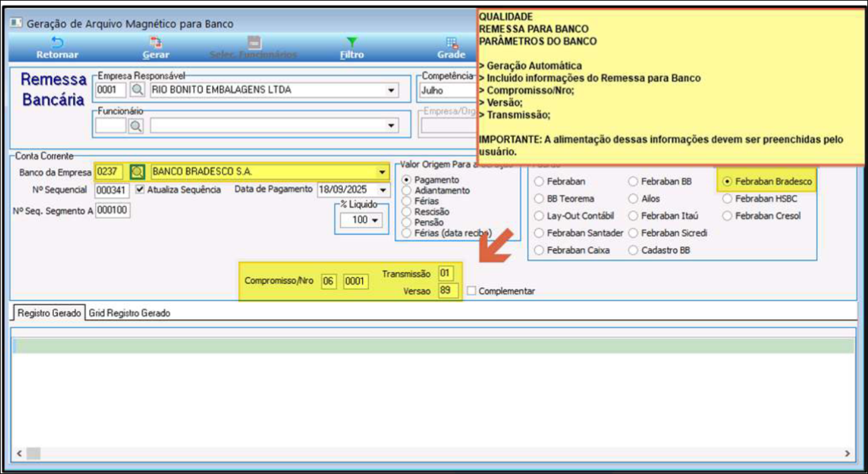Screen dimensions: 868x474
Task: Open the BANCO BRADESCO S.A. dropdown
Action: [x=382, y=172]
